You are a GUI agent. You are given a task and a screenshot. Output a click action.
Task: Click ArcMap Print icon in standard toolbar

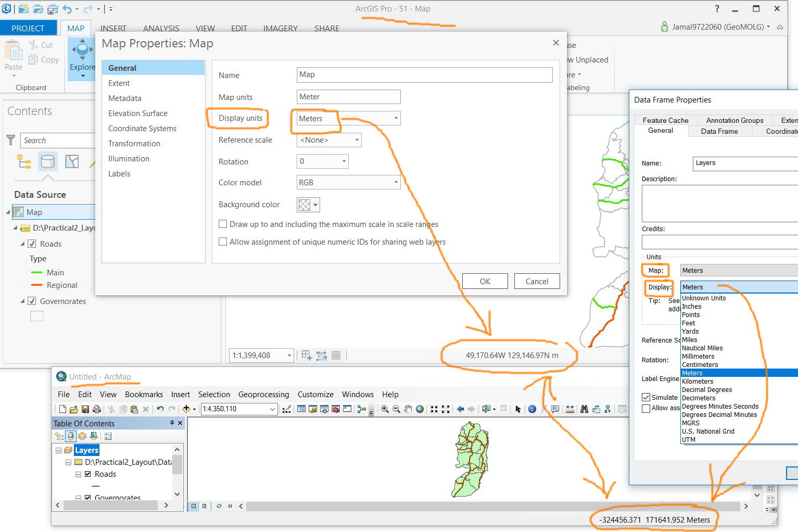coord(97,409)
